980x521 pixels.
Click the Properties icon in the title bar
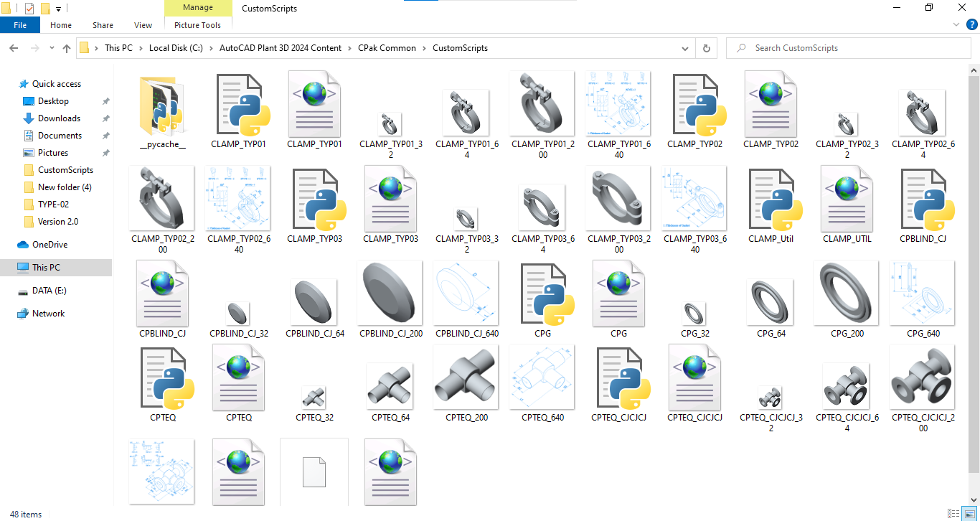tap(29, 9)
